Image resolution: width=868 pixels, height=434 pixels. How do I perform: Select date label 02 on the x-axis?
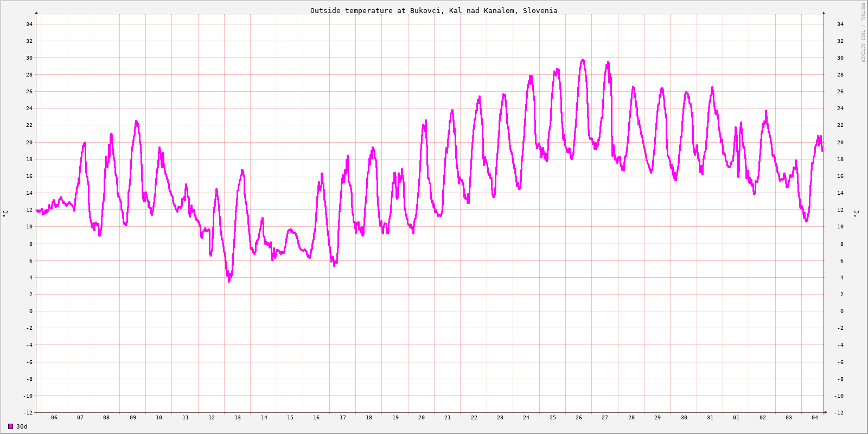point(763,418)
